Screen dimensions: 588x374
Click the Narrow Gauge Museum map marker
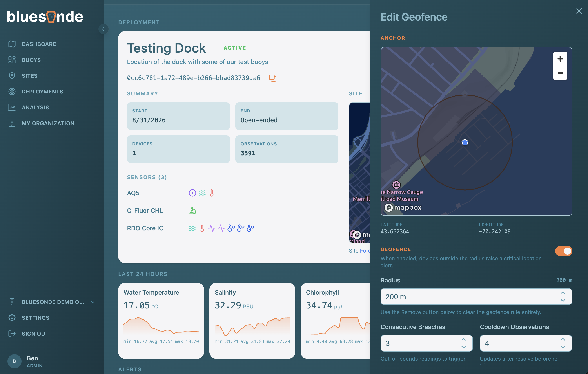[396, 185]
